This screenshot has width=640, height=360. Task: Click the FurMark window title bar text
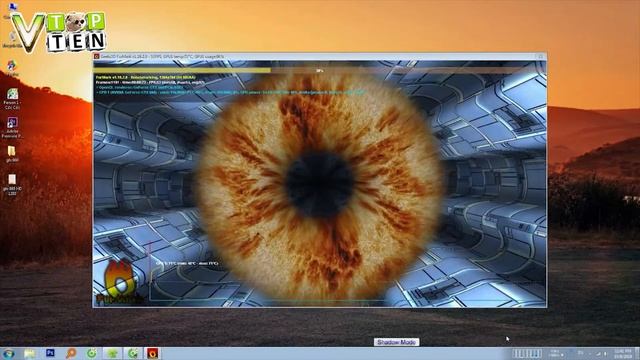(x=162, y=56)
